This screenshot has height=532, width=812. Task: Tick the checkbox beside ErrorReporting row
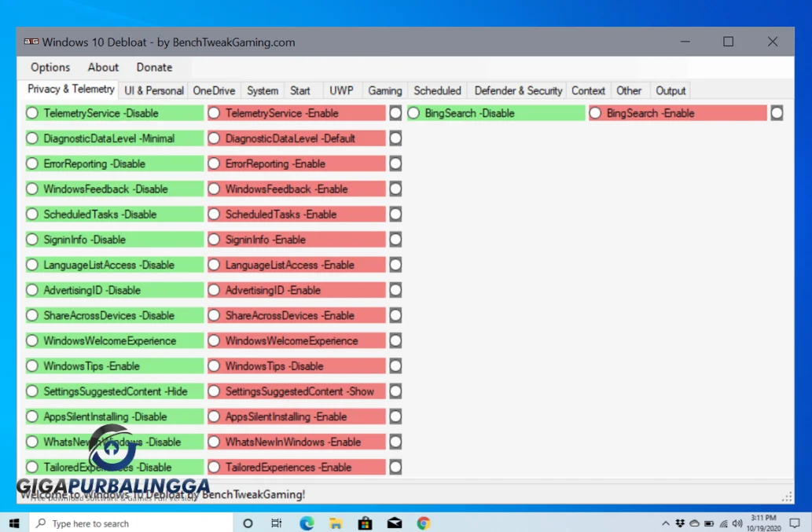click(x=395, y=163)
